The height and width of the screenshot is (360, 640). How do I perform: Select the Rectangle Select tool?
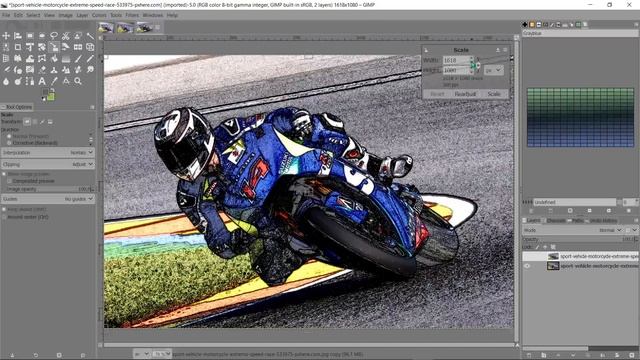pos(30,36)
